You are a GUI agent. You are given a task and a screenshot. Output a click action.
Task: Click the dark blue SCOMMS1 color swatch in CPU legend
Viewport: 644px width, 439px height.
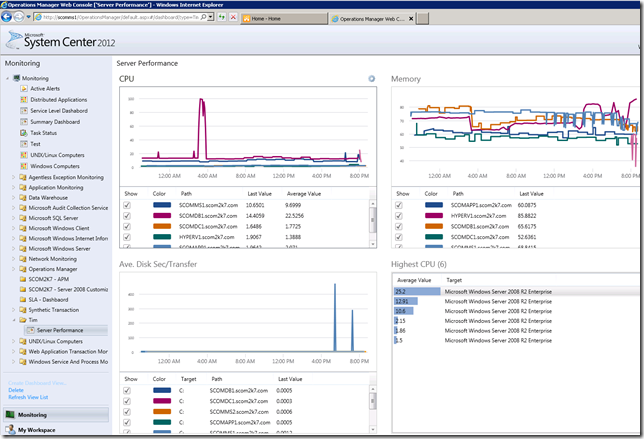click(162, 205)
